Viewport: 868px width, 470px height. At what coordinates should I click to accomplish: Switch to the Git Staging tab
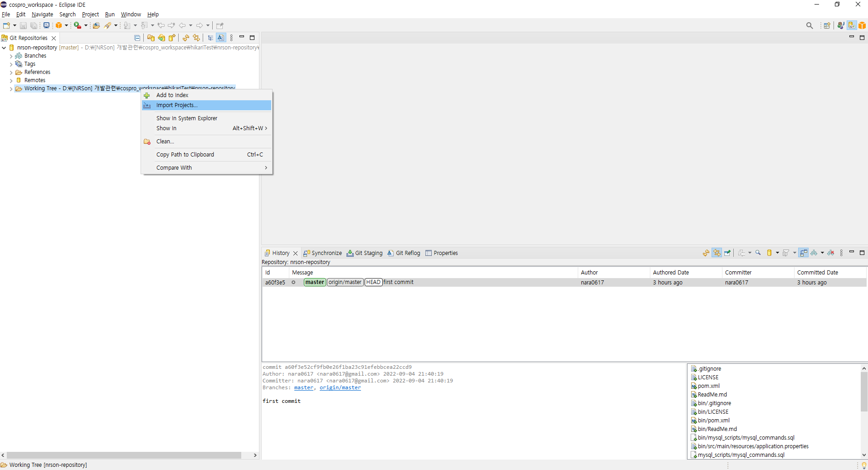[365, 253]
